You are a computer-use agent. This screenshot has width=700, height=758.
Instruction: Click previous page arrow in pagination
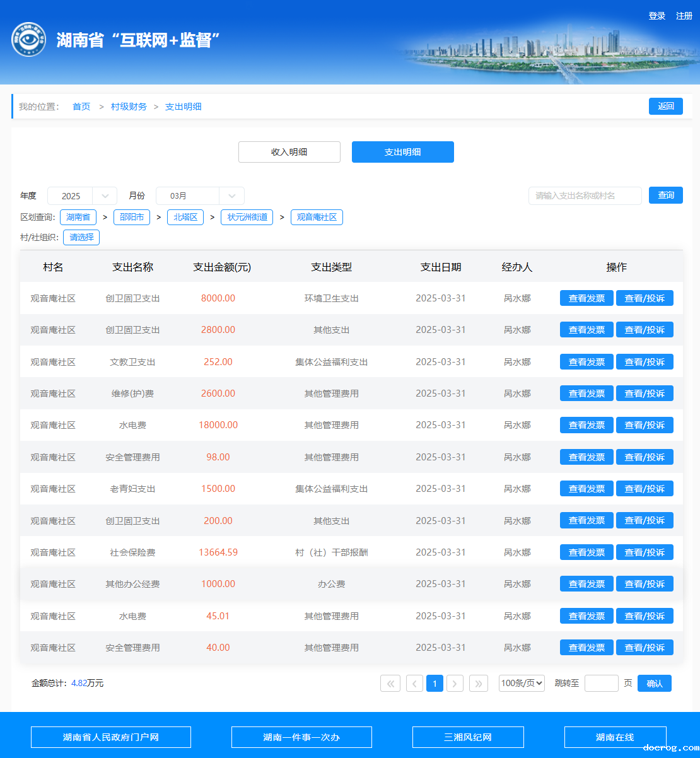(x=414, y=684)
